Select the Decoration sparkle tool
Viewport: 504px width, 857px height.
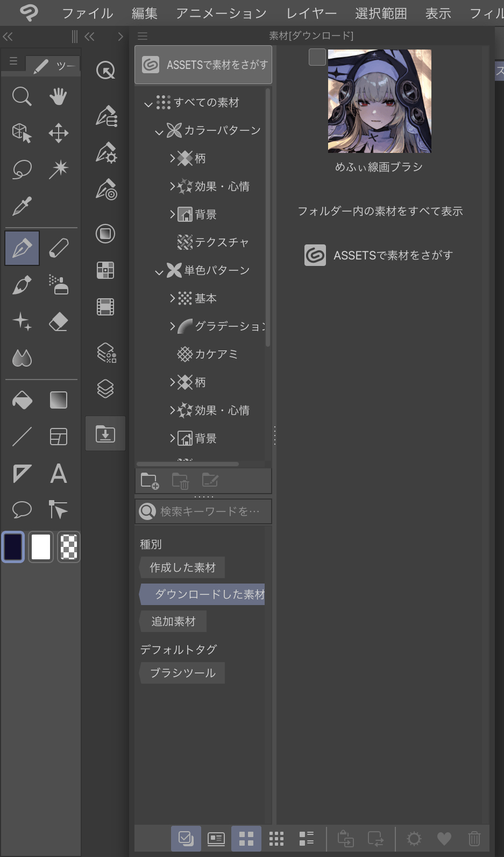coord(22,321)
